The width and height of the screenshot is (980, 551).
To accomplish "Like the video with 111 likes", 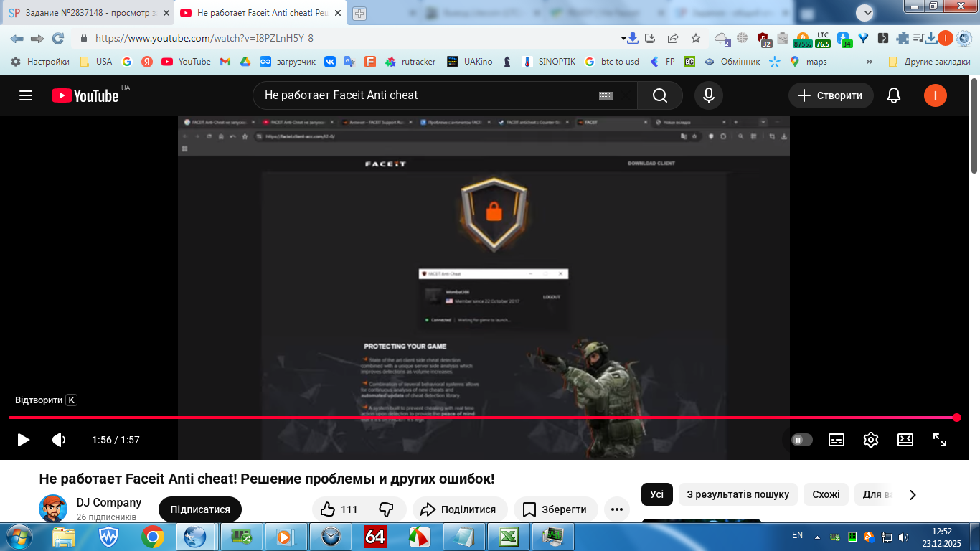I will [x=339, y=509].
